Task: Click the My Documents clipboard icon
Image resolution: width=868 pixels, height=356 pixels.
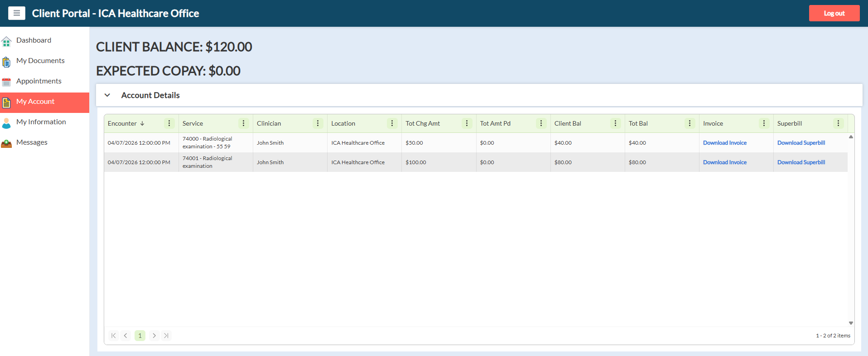Action: [x=6, y=62]
